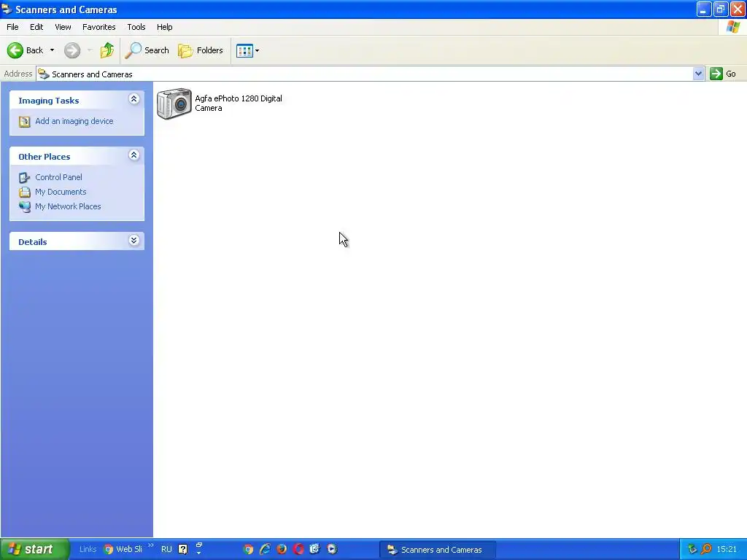Click the Control Panel icon in Other Places
The image size is (747, 560).
coord(24,178)
